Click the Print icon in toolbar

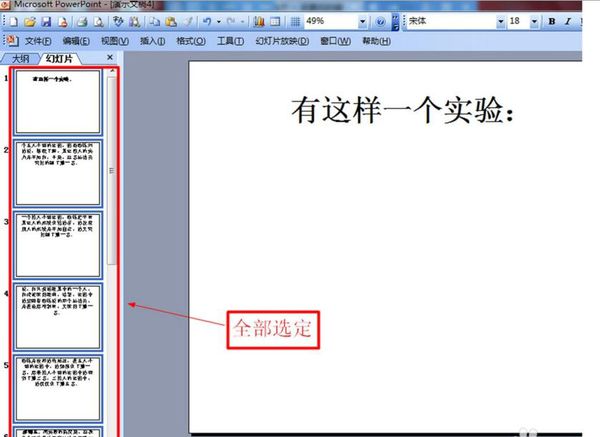pyautogui.click(x=82, y=21)
